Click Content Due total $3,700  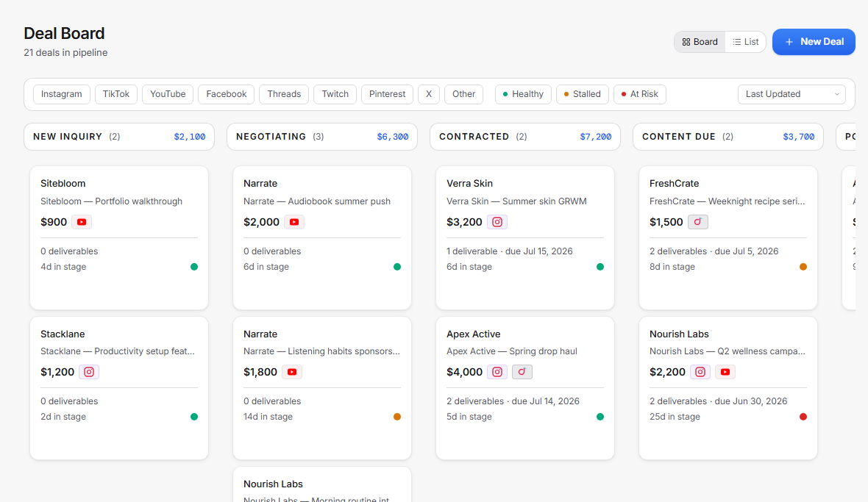coord(799,137)
